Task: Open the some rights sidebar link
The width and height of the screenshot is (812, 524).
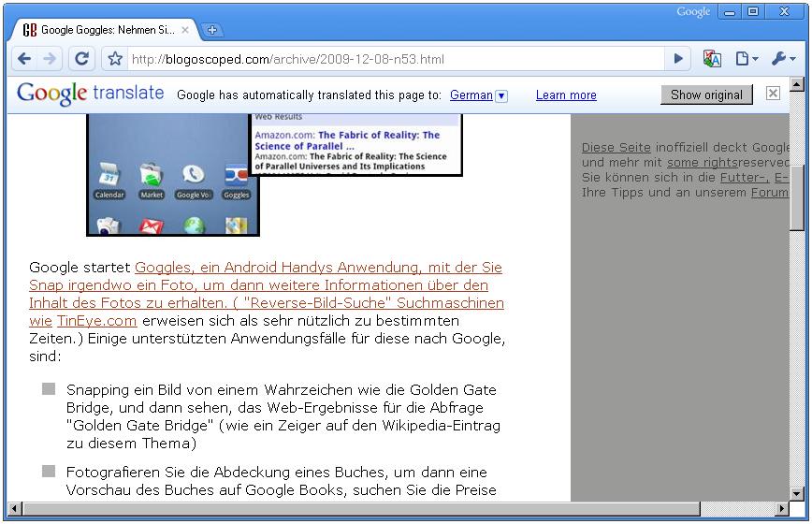Action: 703,163
